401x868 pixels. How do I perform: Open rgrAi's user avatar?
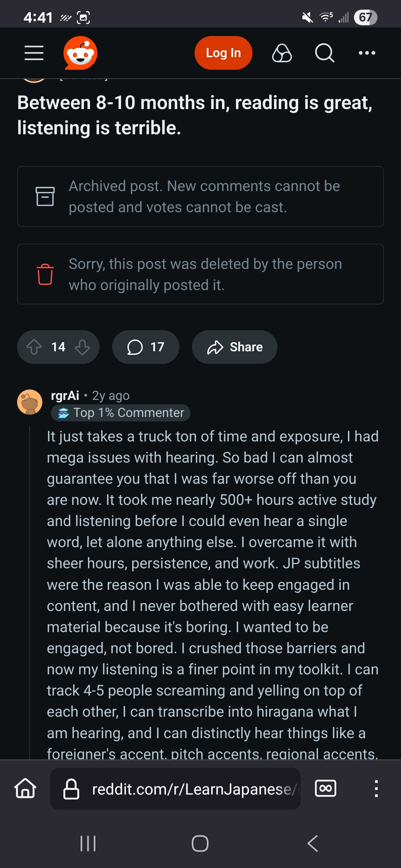30,402
